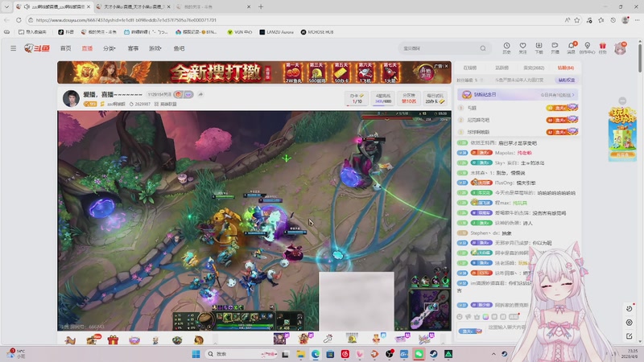Open the 任务 gift icon in header
Viewport: 644px width, 362px height.
pos(602,48)
